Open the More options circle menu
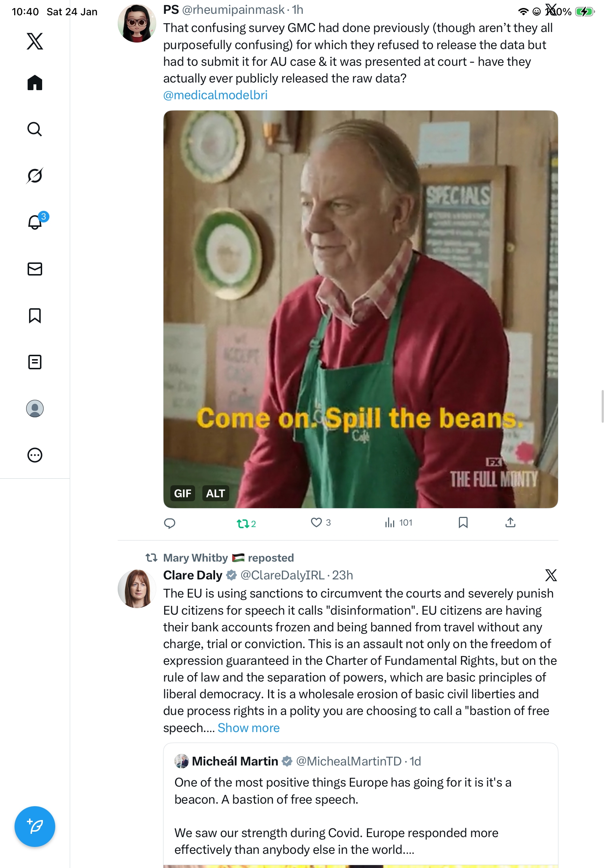 (x=35, y=455)
